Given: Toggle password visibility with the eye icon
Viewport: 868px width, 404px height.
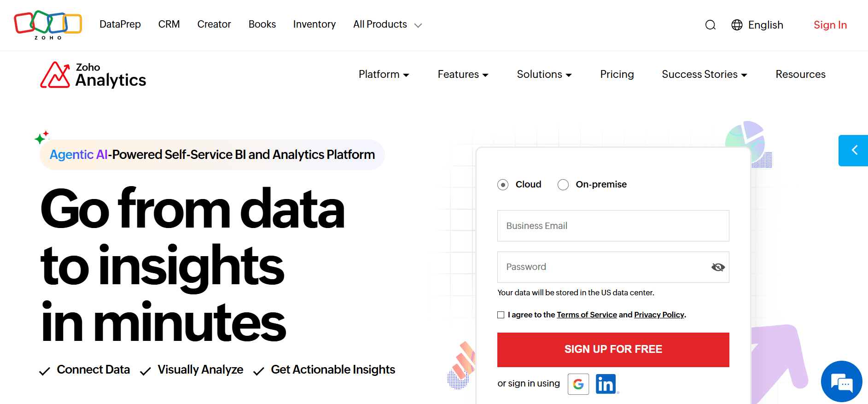Looking at the screenshot, I should (717, 267).
